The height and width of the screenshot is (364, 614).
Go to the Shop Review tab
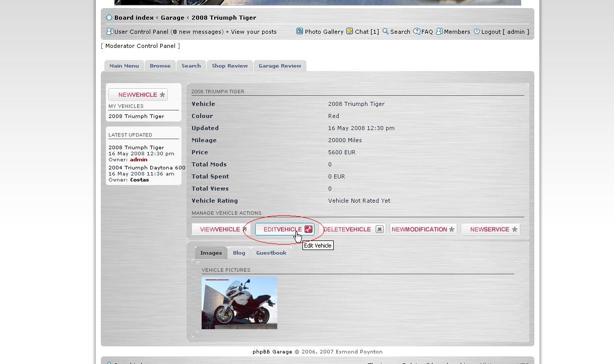(x=230, y=66)
